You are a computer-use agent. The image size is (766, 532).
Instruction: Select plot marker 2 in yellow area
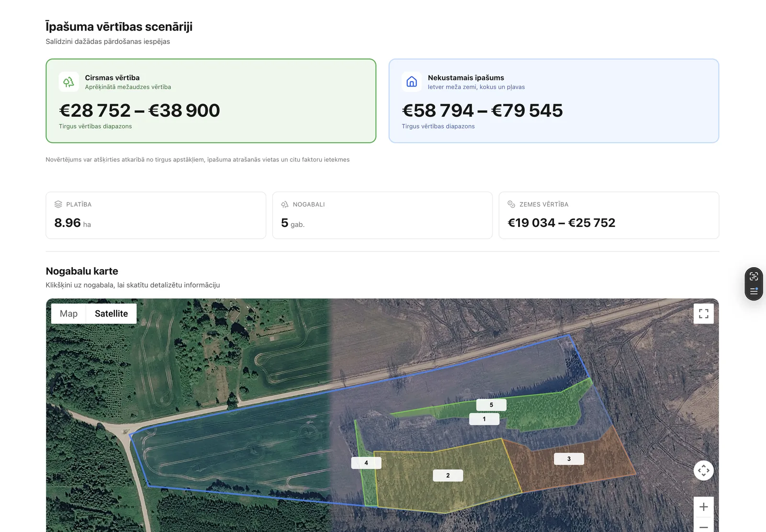point(448,475)
